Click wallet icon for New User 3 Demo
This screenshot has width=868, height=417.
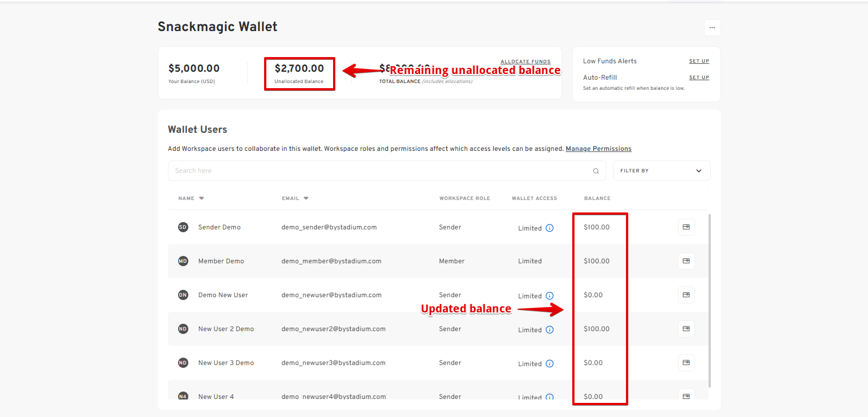[x=686, y=363]
